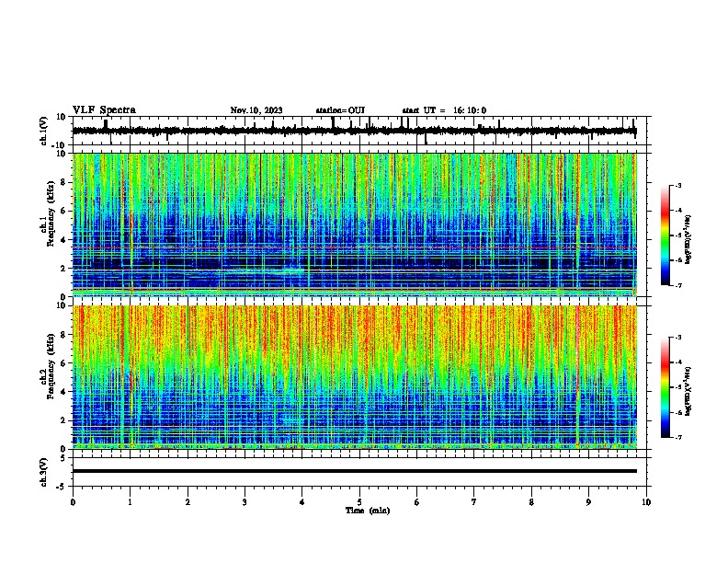
Task: Click the ch.2 "Frequency (kHz)" axis label
Action: [x=51, y=365]
